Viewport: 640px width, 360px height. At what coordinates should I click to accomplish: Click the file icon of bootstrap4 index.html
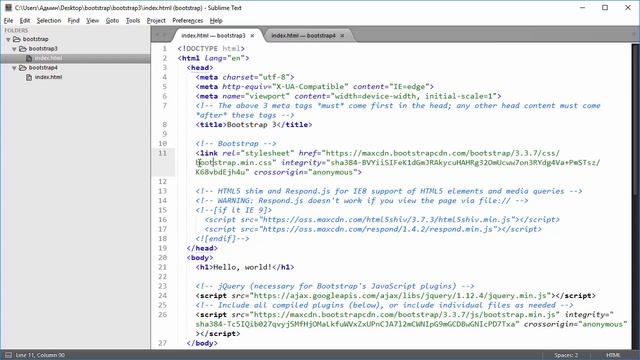[29, 77]
